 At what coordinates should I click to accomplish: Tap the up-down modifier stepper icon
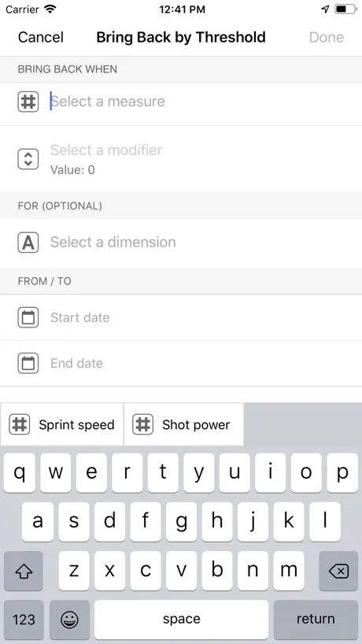click(28, 159)
